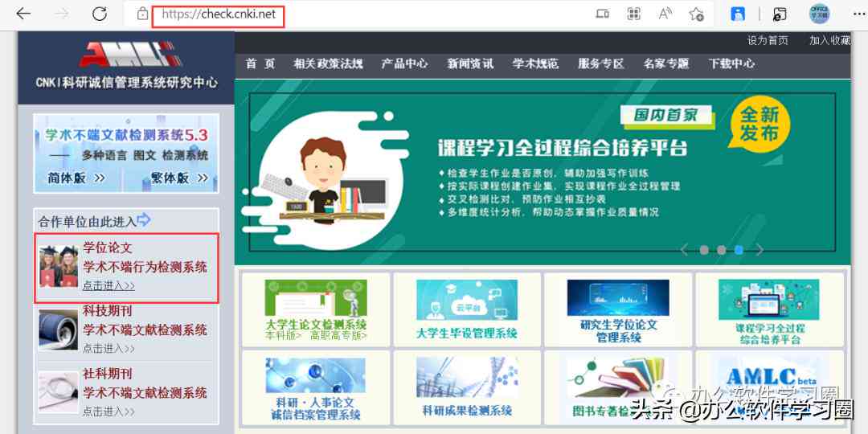Select the first carousel dot
Image resolution: width=868 pixels, height=434 pixels.
704,250
